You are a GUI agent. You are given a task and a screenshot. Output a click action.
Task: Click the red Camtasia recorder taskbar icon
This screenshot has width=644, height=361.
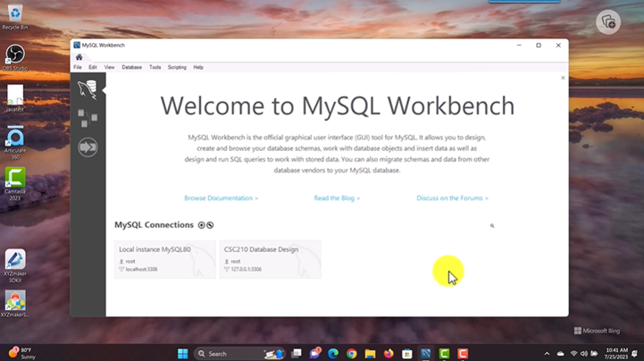point(463,354)
